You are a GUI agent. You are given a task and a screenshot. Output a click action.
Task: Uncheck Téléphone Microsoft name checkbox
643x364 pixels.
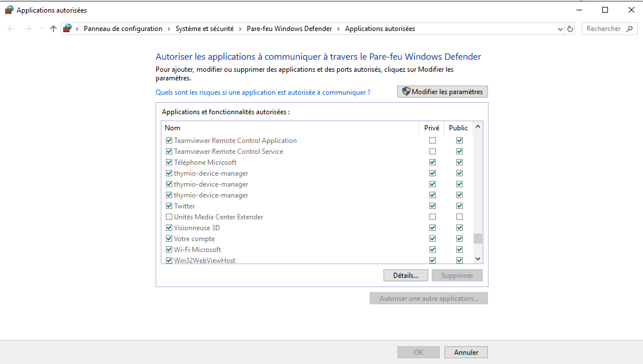pyautogui.click(x=169, y=162)
